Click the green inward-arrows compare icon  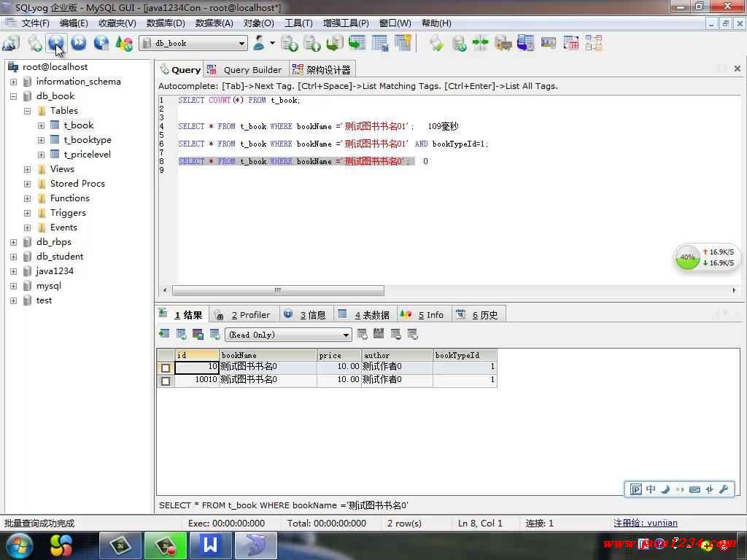coord(480,43)
